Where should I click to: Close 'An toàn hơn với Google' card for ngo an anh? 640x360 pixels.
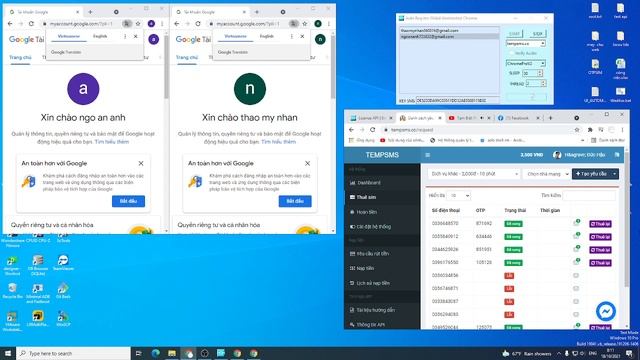point(141,163)
